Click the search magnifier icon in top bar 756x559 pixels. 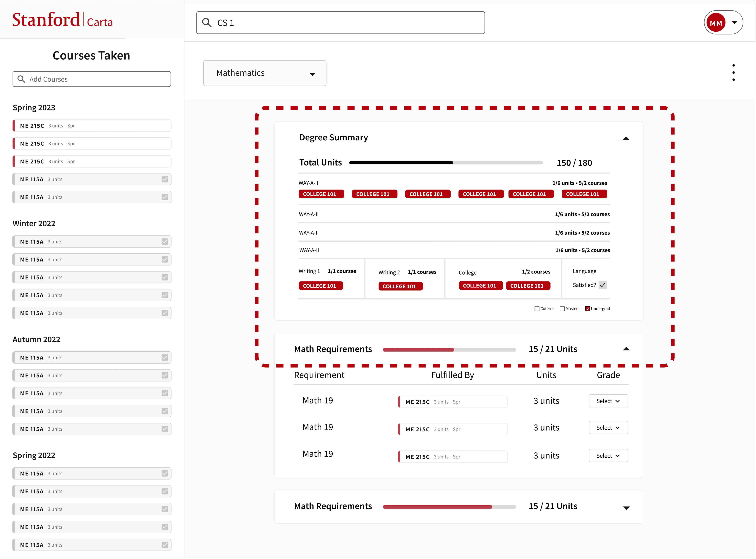[x=207, y=23]
